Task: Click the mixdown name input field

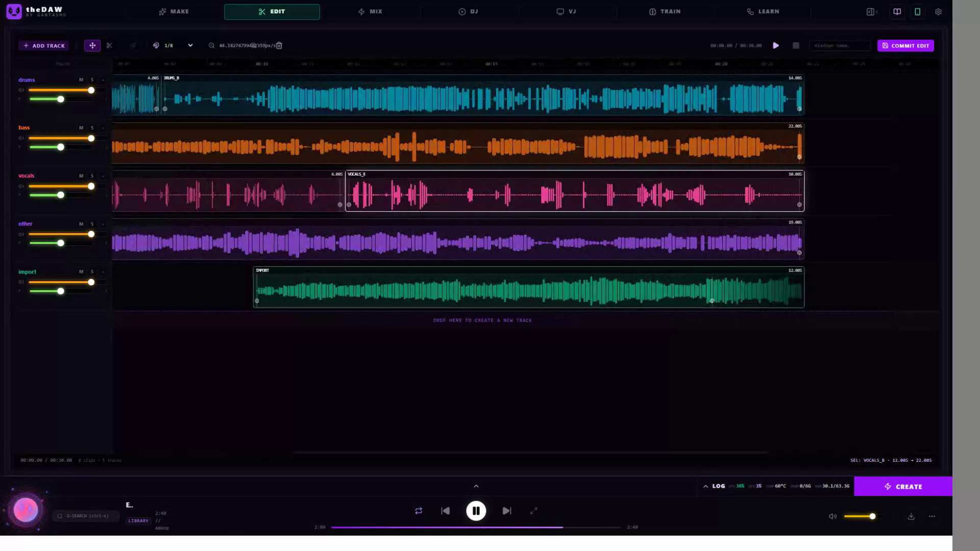Action: pyautogui.click(x=840, y=45)
